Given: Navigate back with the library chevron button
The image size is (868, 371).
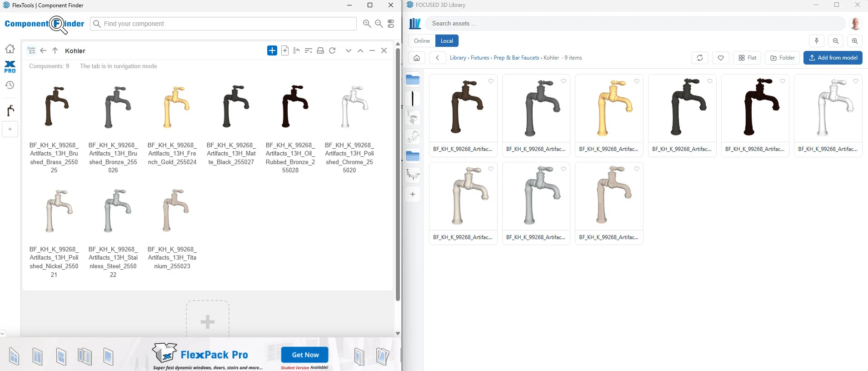Looking at the screenshot, I should tap(437, 58).
